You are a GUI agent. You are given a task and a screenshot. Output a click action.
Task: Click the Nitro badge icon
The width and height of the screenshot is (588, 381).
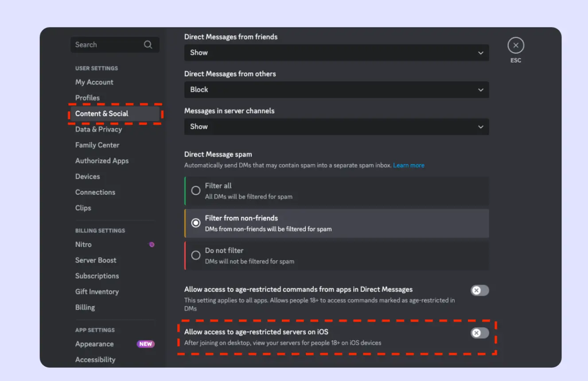151,244
